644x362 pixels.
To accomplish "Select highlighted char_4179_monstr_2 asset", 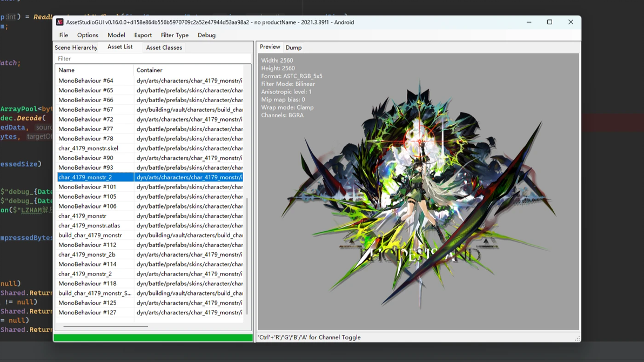I will click(x=150, y=177).
